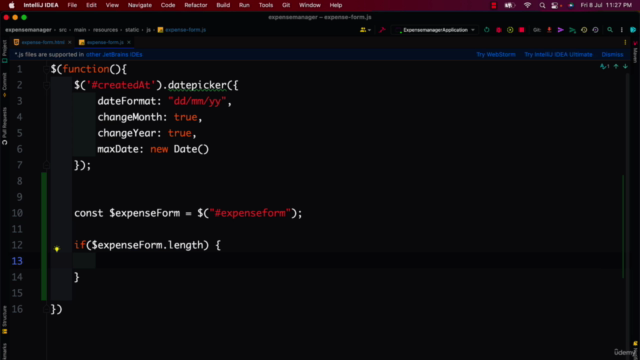Click the Wi-Fi icon in the menu bar

click(527, 5)
